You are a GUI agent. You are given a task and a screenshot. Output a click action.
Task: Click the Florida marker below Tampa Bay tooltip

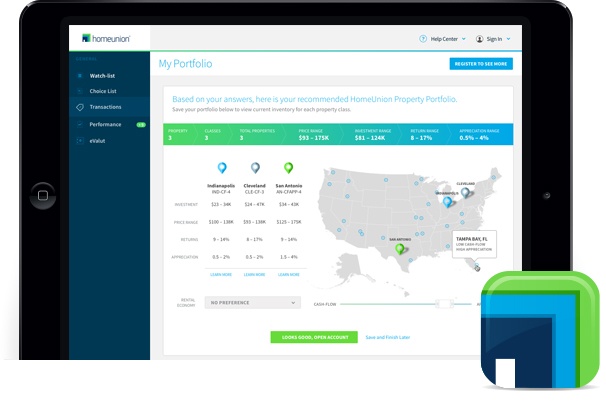pos(477,267)
